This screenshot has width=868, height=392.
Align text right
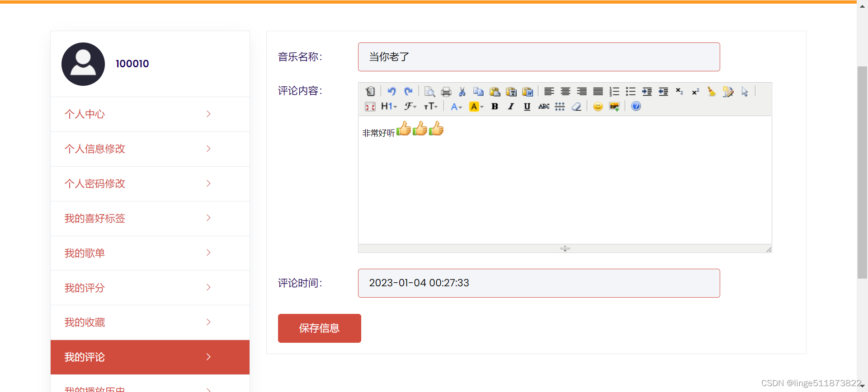[582, 91]
